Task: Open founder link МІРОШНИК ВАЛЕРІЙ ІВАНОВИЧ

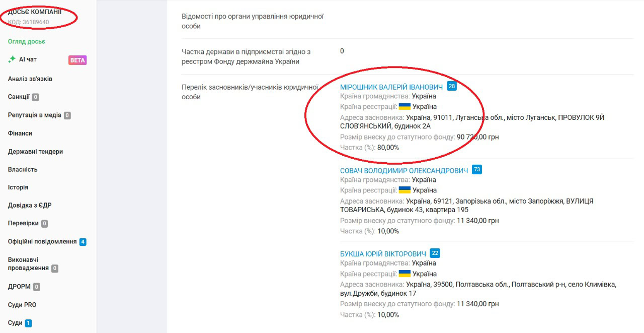Action: tap(391, 87)
